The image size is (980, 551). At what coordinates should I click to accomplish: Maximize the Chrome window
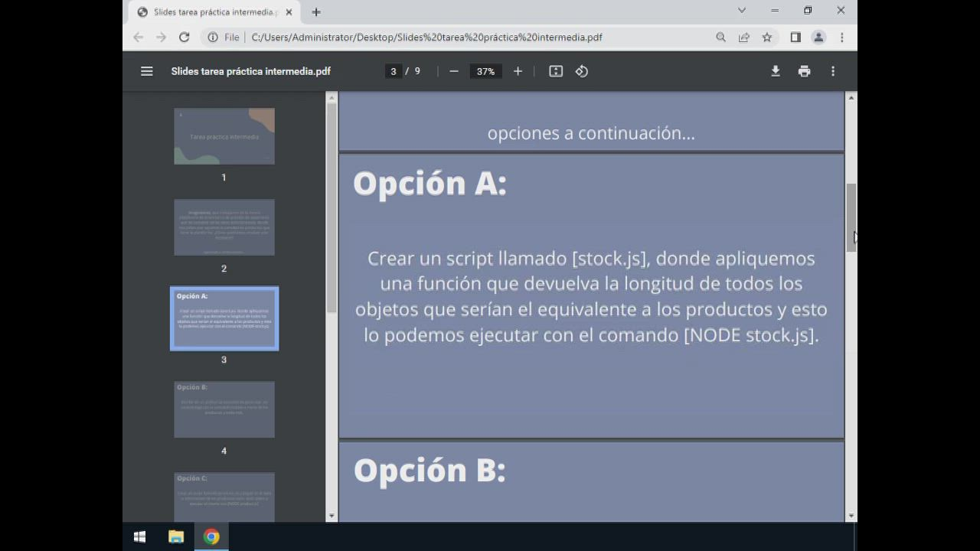[808, 11]
